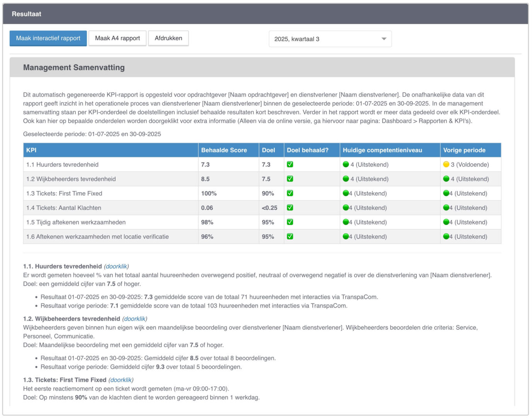
Task: Click green competency dot for Tijdig aftekenen werkzaamheden
Action: coord(346,222)
